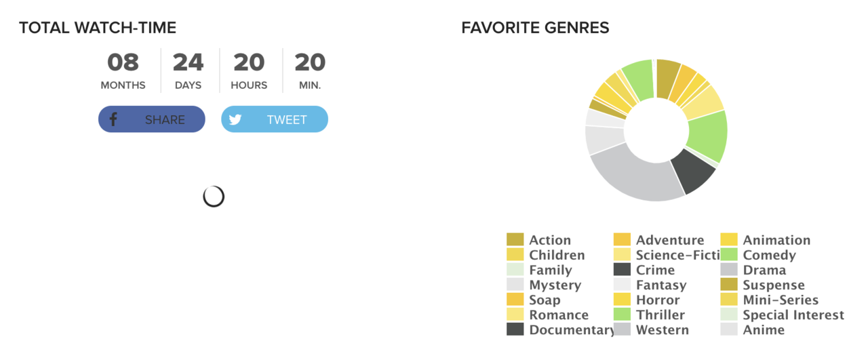This screenshot has height=360, width=868.
Task: Click the Adventure legend label
Action: [669, 240]
